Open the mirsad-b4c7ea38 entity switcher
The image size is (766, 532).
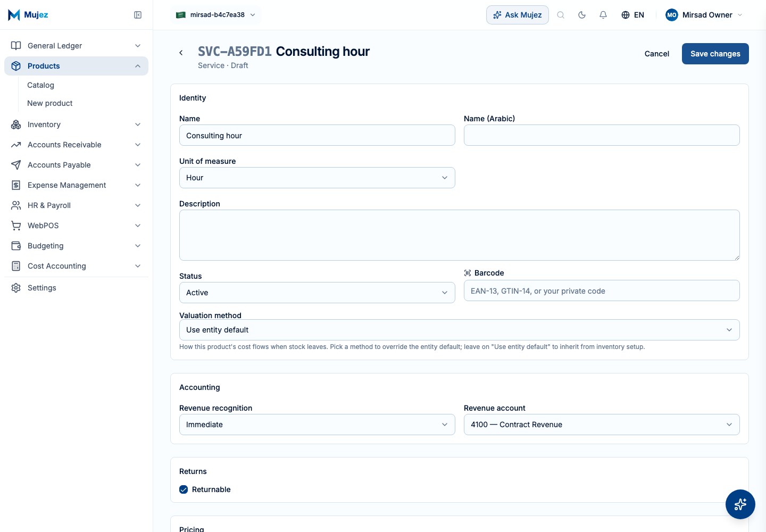click(x=216, y=15)
